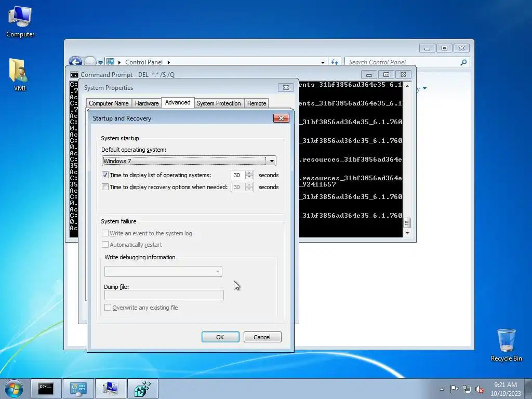The image size is (532, 399).
Task: Maximize the Command Prompt window
Action: click(386, 75)
